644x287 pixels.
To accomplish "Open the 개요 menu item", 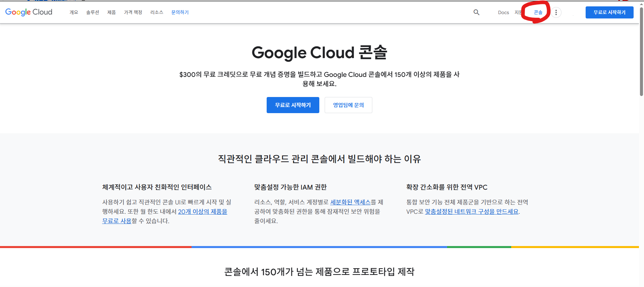I will [74, 12].
